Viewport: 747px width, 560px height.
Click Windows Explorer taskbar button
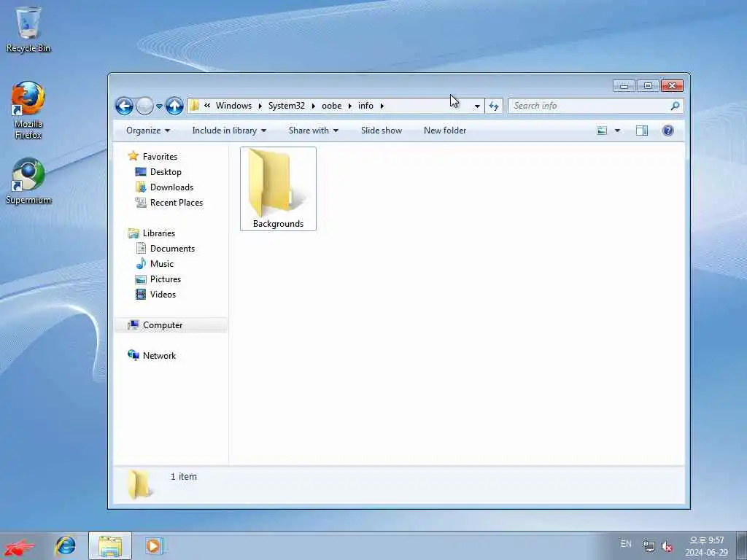110,545
